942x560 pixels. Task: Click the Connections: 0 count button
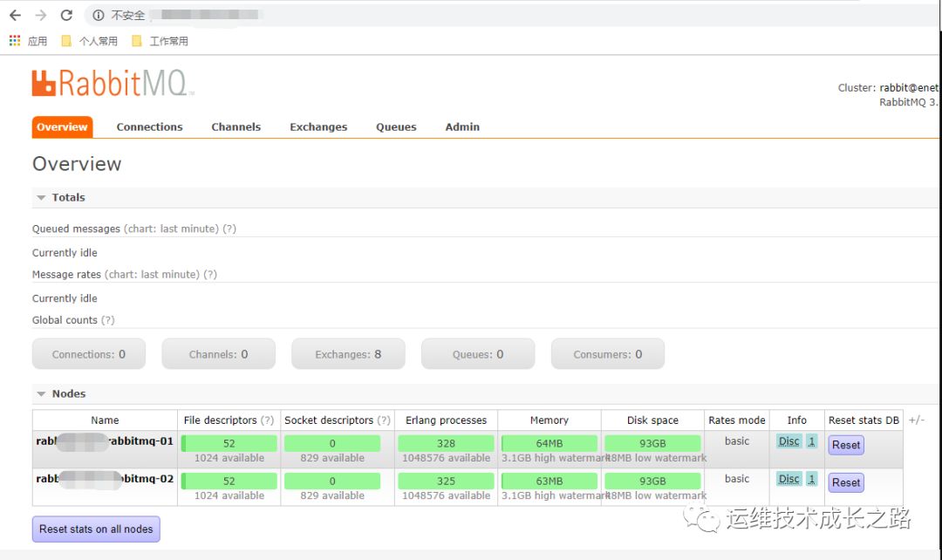[x=89, y=354]
